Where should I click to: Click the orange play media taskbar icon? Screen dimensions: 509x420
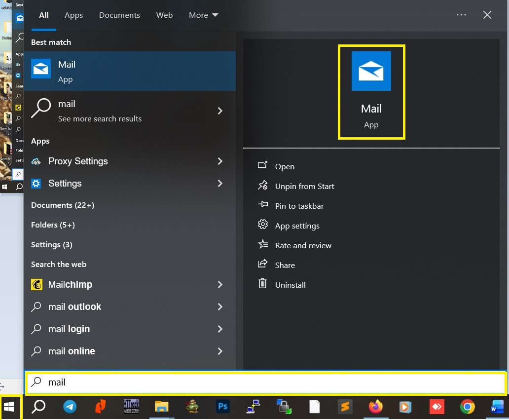tap(405, 407)
